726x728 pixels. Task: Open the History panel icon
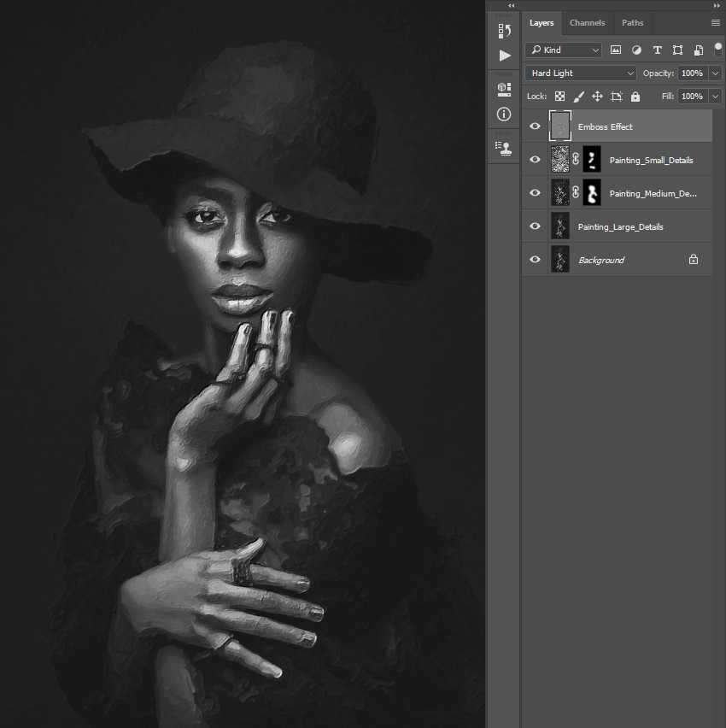coord(504,31)
